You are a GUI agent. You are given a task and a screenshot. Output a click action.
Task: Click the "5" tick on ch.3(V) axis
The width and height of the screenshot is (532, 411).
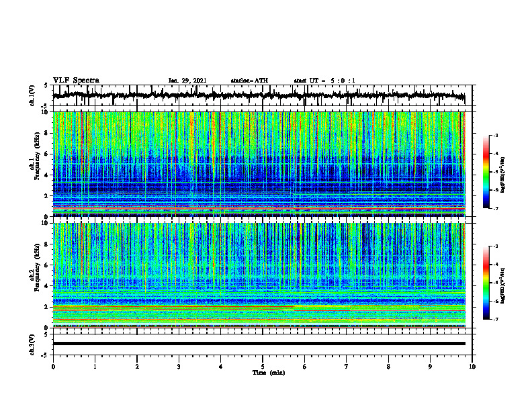pos(47,334)
